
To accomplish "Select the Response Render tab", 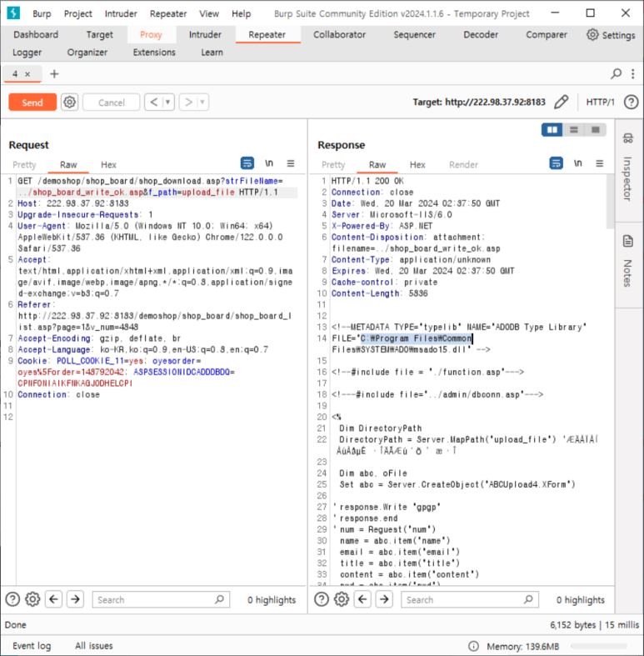I will (x=463, y=165).
